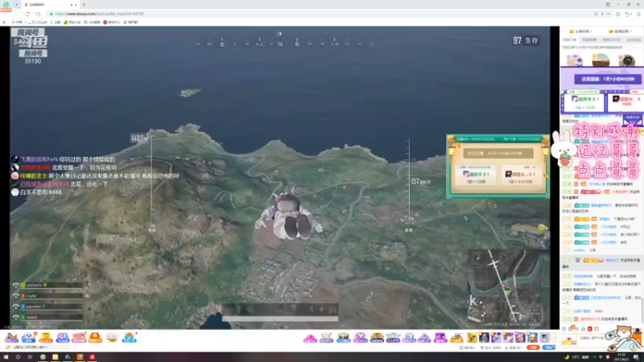Toggle spectate eye for teammate 4
The width and height of the screenshot is (644, 362).
[15, 317]
